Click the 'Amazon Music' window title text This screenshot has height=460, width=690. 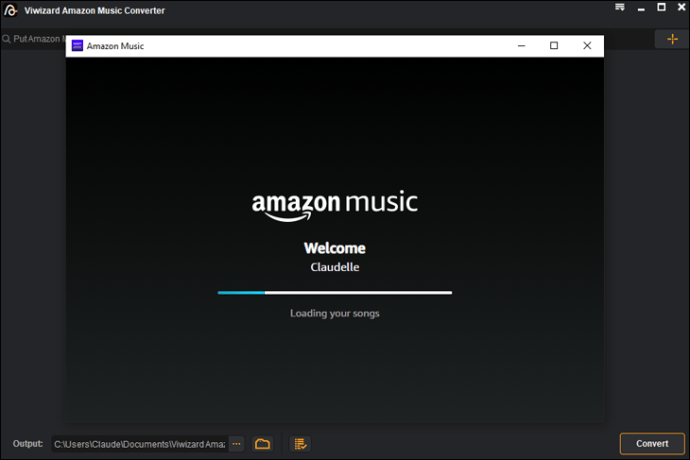point(115,46)
